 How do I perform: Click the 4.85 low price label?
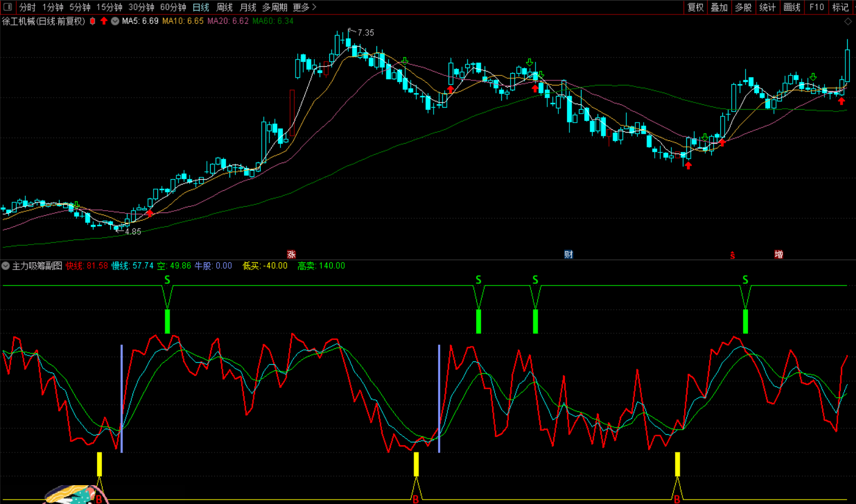click(x=133, y=232)
